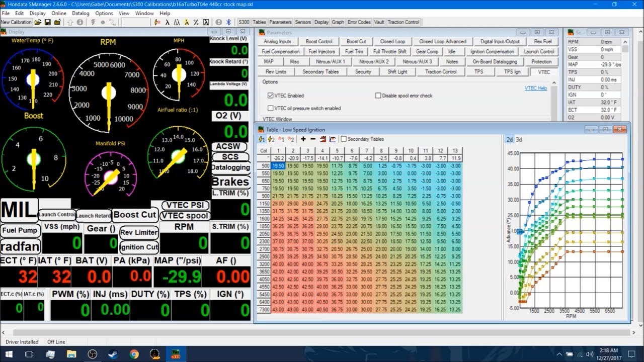Open the Datalog menu

coord(80,13)
